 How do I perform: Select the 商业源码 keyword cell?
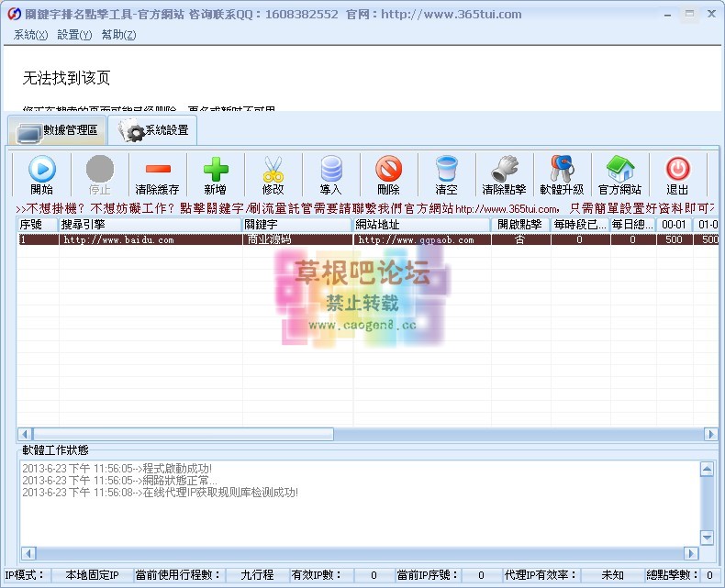point(297,239)
